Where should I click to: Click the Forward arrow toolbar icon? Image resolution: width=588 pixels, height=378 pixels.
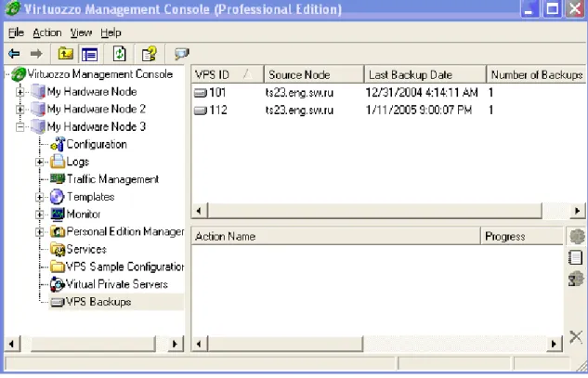(36, 54)
